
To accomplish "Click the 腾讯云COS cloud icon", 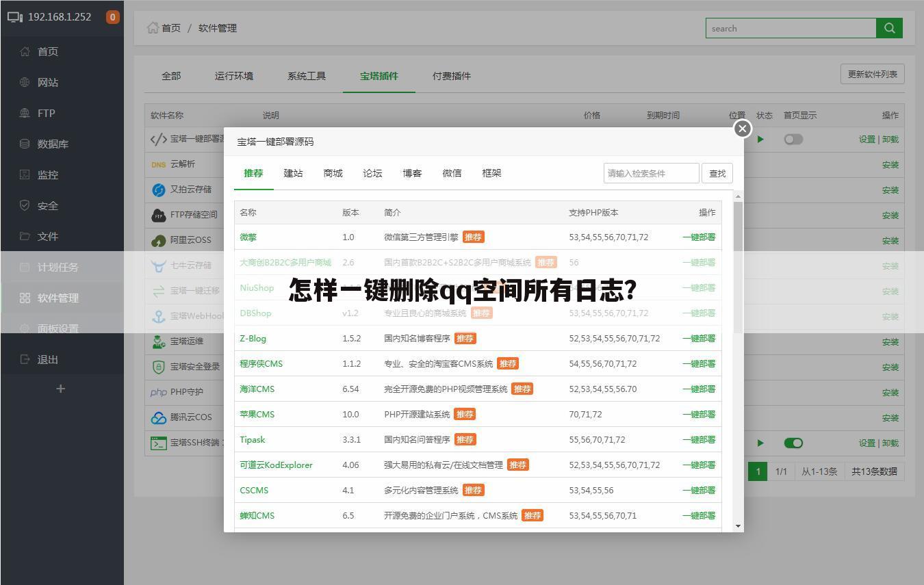I will 158,417.
